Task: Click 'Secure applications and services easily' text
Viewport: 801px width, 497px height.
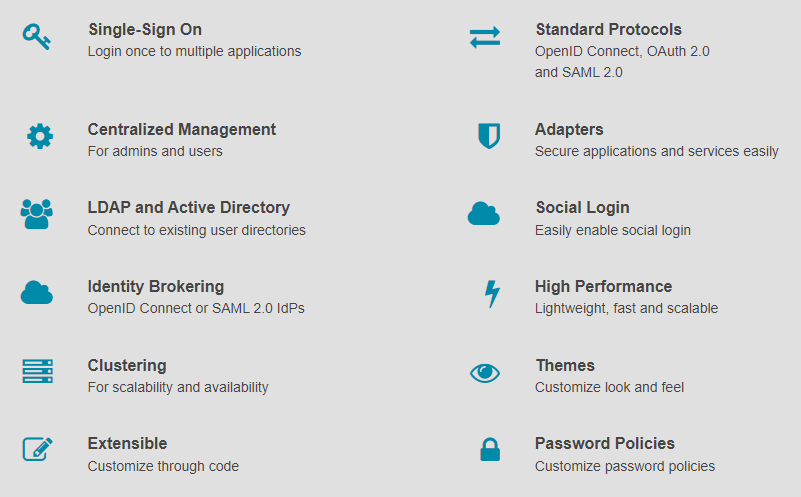Action: pos(656,151)
